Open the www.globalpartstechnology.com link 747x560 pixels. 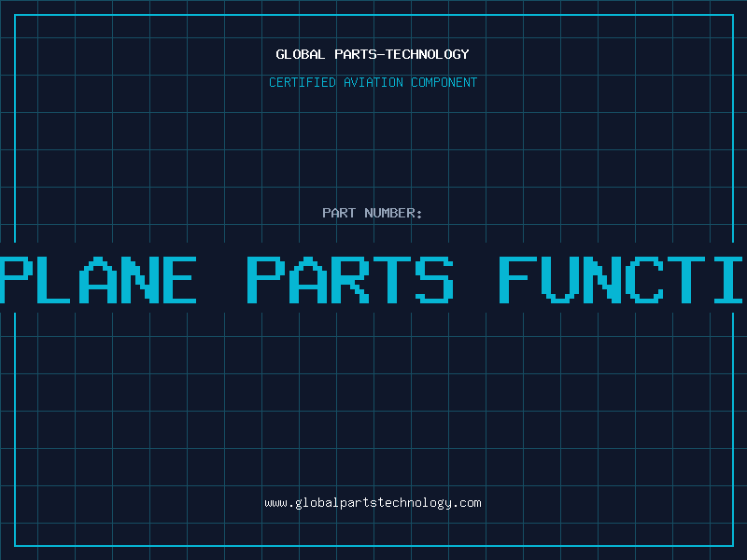373,503
